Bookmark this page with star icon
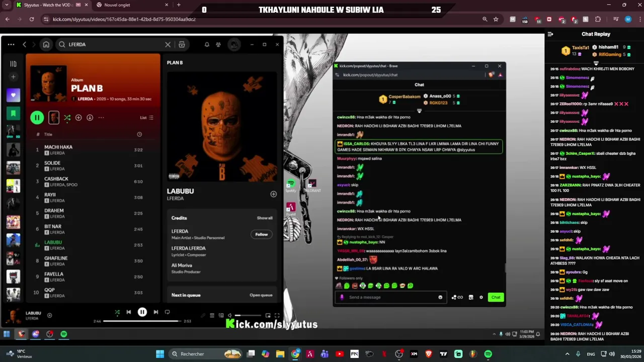Viewport: 644px width, 362px height. click(496, 19)
